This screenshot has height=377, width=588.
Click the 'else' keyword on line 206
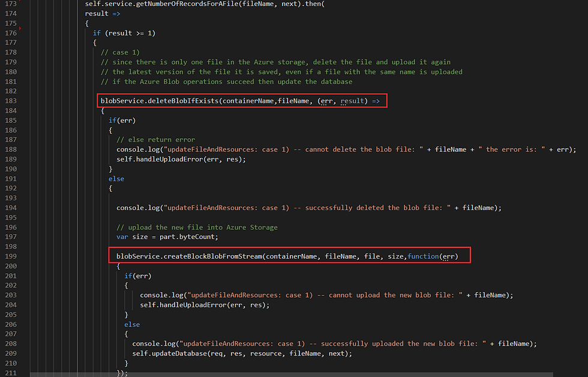pyautogui.click(x=132, y=325)
